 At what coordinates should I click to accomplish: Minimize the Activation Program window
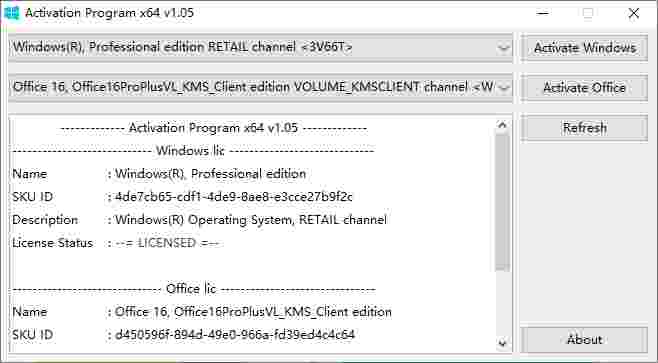543,13
